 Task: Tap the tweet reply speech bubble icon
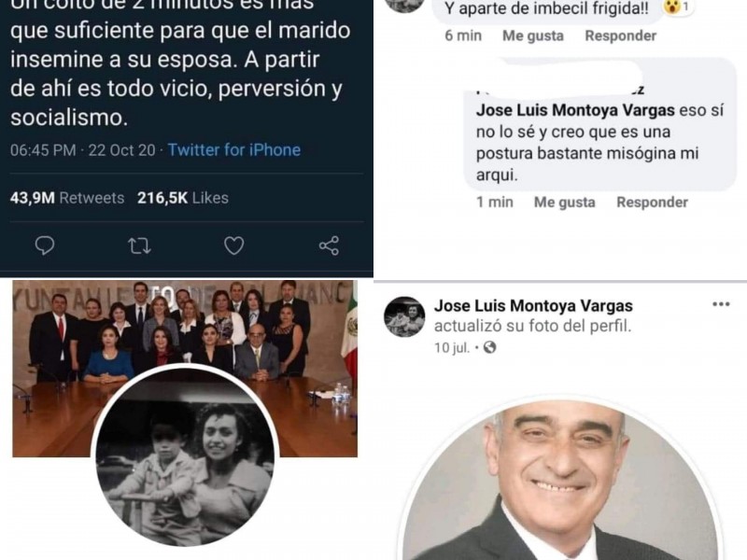point(45,245)
